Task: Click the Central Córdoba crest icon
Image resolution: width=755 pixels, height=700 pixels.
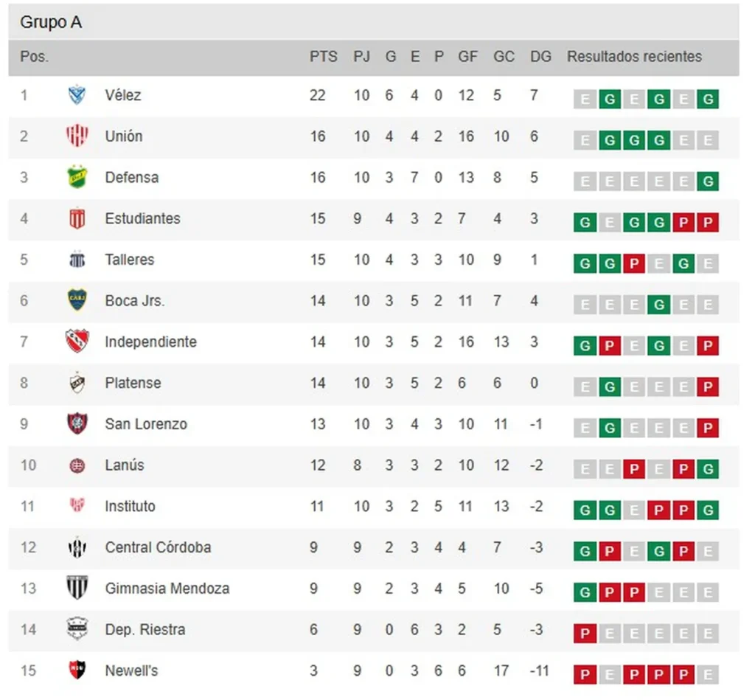Action: [x=77, y=547]
